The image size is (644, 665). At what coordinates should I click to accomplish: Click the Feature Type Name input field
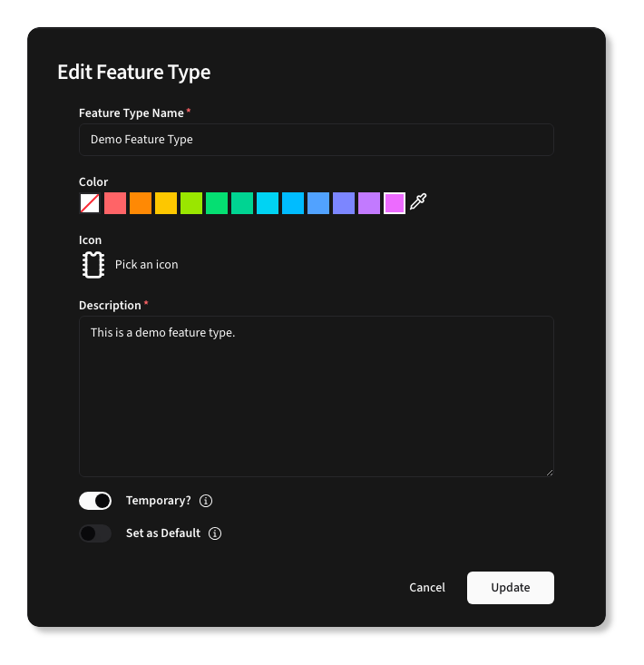click(x=316, y=140)
